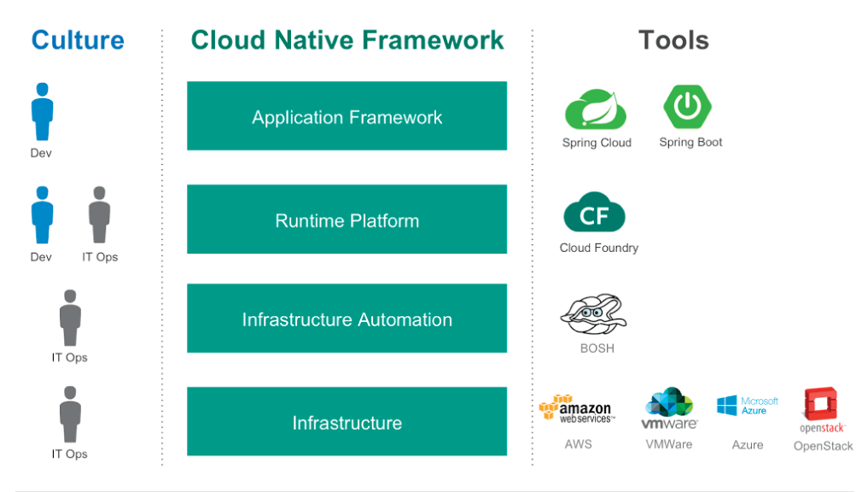Select the Runtime Platform block
Screen dimensions: 868x492
347,220
